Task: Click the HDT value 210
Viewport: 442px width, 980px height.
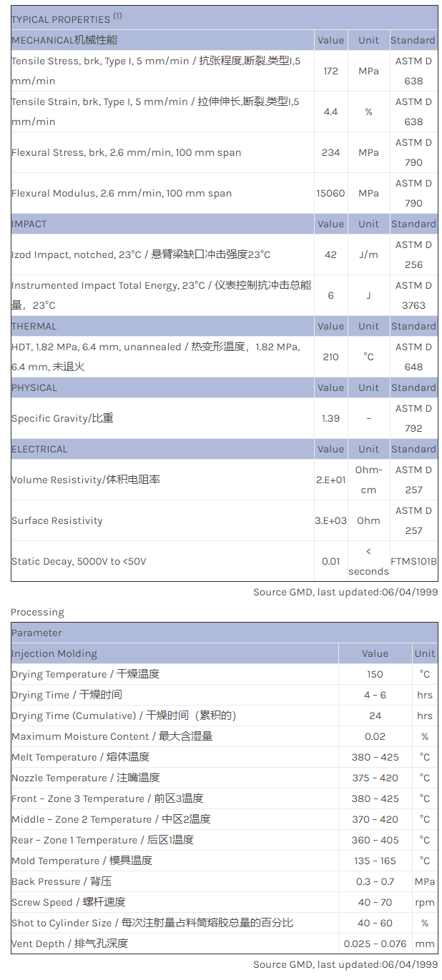Action: (x=330, y=357)
